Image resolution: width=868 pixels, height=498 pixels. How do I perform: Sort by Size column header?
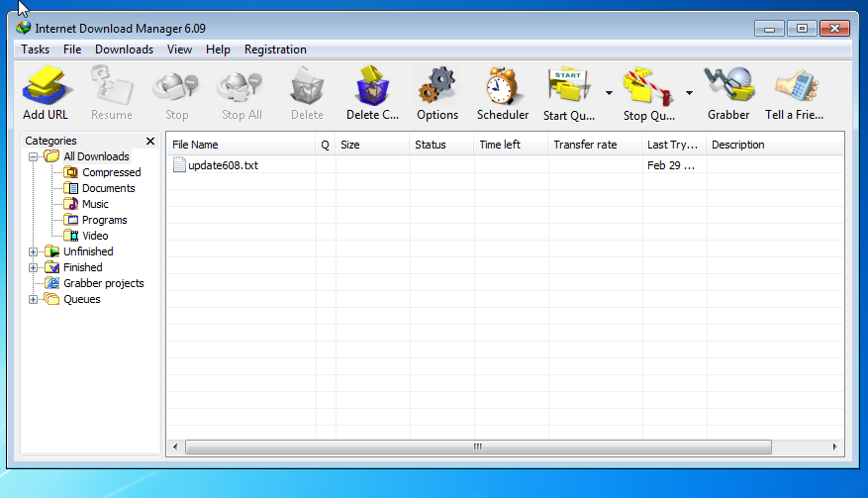[x=372, y=145]
